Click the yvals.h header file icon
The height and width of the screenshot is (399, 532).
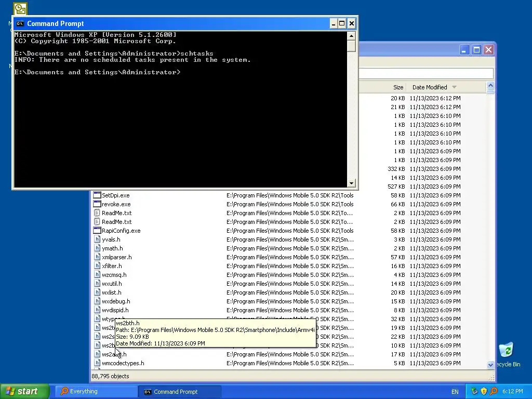tap(97, 239)
